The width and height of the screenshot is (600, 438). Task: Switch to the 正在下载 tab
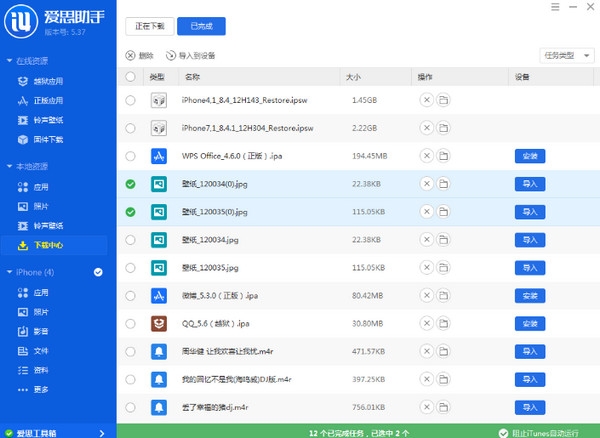click(x=150, y=27)
